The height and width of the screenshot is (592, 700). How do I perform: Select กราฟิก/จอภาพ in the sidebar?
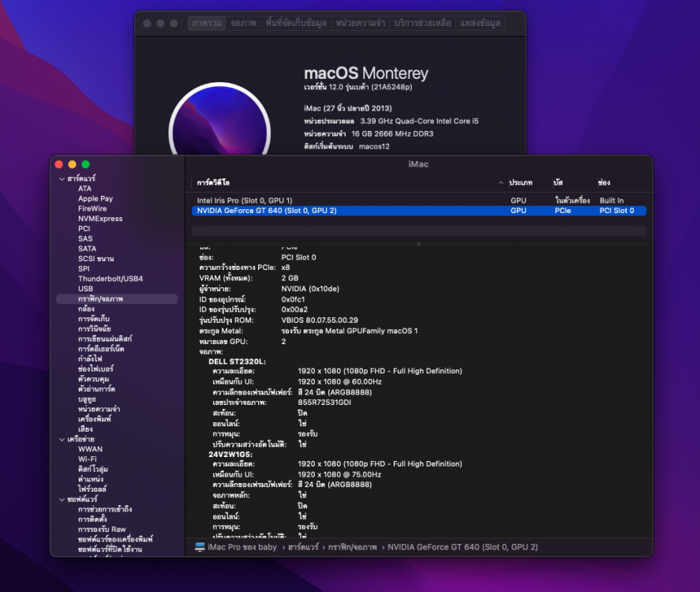point(117,299)
